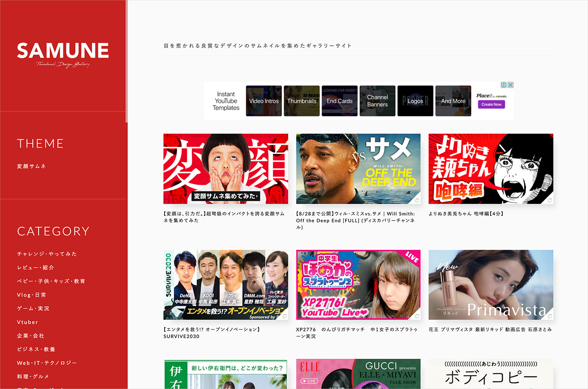Select the Vlog・日常 category
Screen dimensions: 588x389
[31, 295]
